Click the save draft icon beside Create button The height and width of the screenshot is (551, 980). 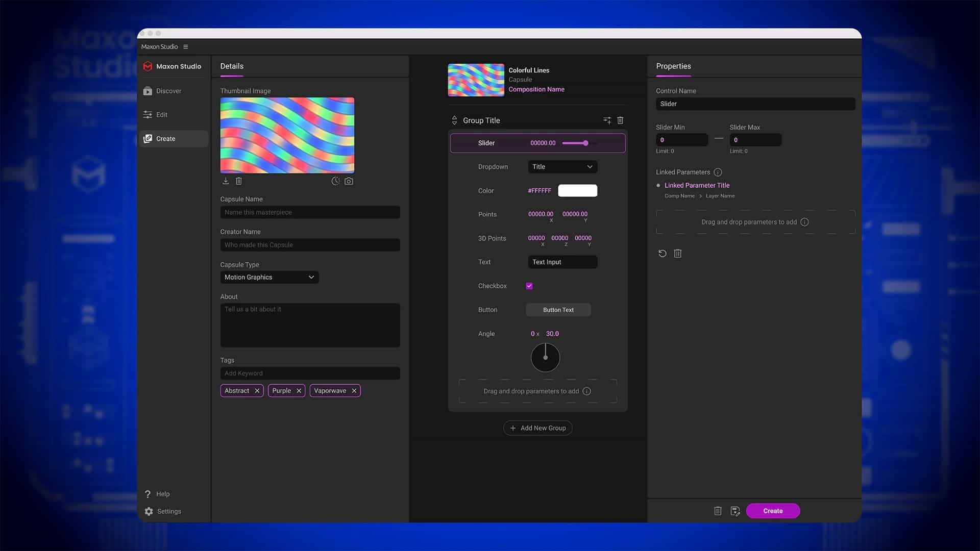click(x=735, y=511)
